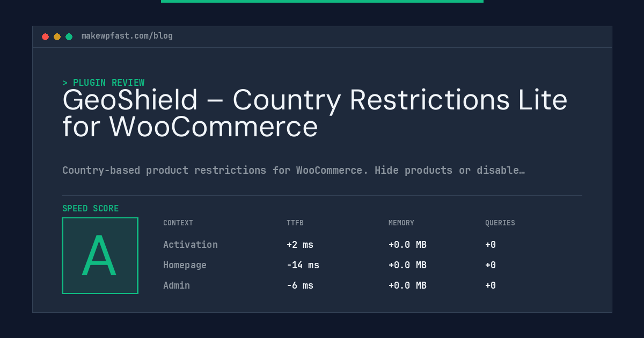The image size is (644, 338).
Task: Click the grade A speed score badge
Action: (100, 255)
